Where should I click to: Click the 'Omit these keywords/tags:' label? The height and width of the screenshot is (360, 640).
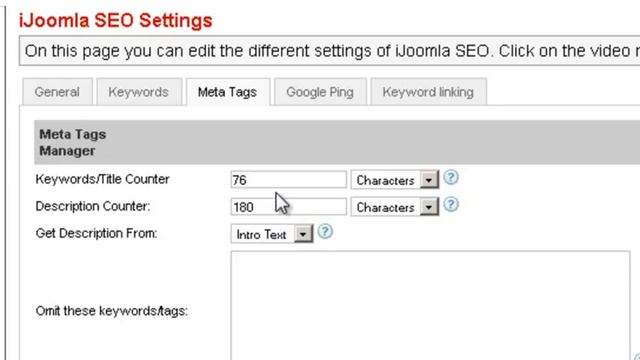[112, 311]
